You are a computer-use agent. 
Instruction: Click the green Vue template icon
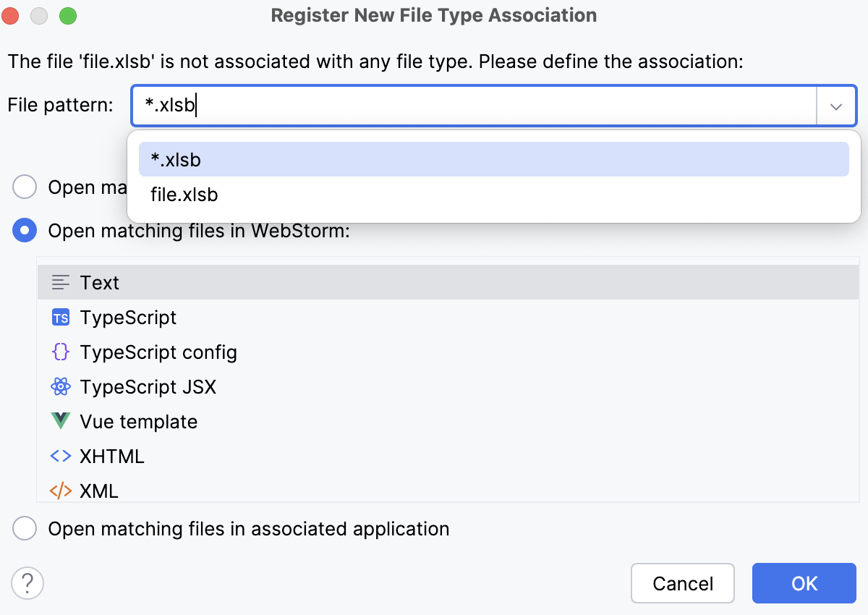coord(61,421)
